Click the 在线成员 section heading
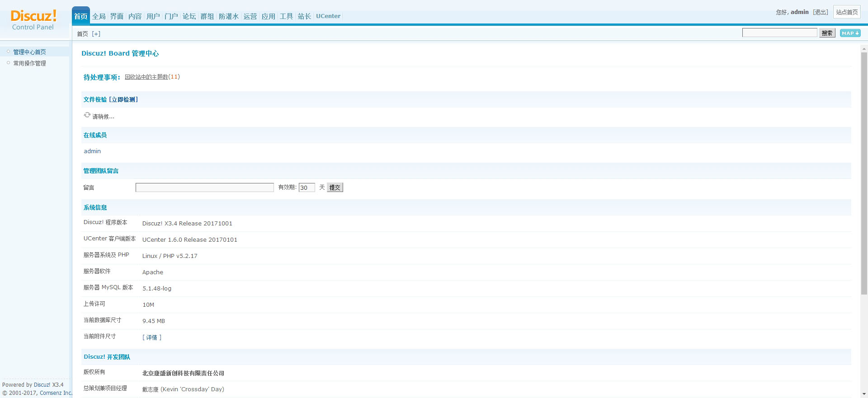The width and height of the screenshot is (868, 398). (x=95, y=135)
